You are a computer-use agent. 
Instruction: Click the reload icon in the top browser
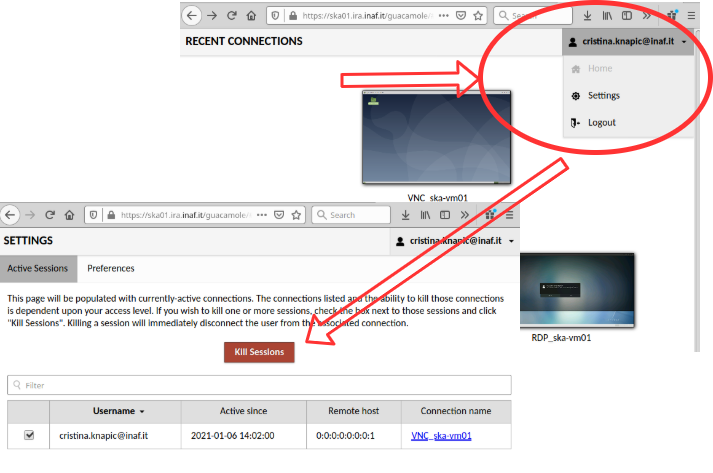click(x=232, y=16)
